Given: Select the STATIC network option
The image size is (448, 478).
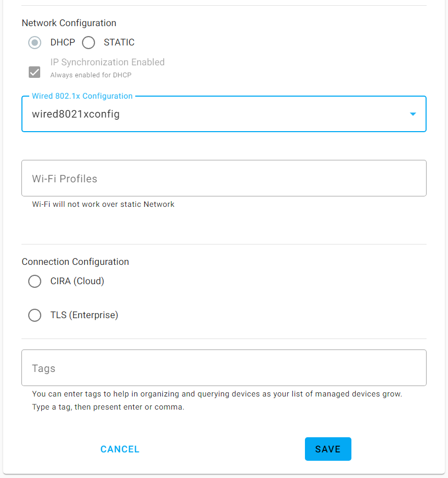Looking at the screenshot, I should pyautogui.click(x=88, y=42).
